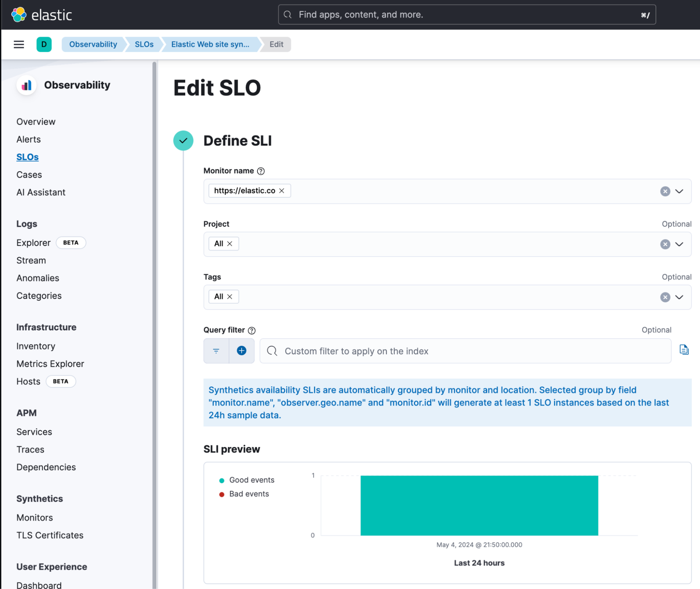The image size is (700, 589).
Task: Click the Elastic logo in the header
Action: (x=42, y=14)
